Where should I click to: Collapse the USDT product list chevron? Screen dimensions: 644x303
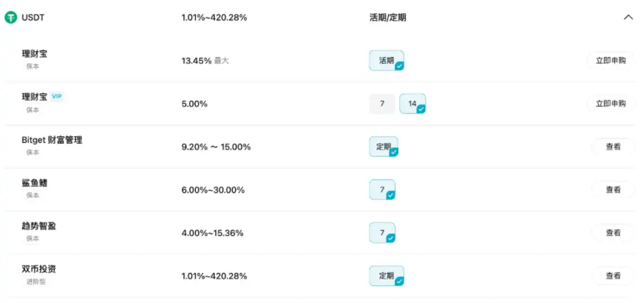pos(628,17)
